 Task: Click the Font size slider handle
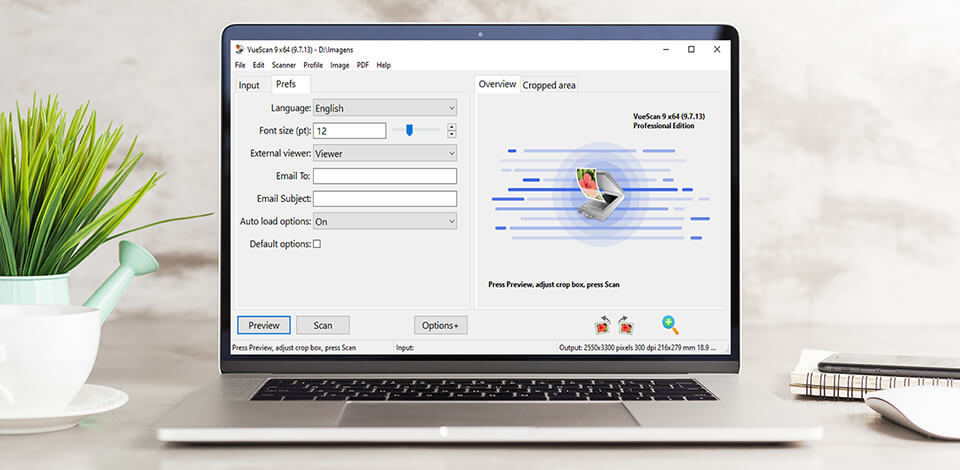tap(410, 130)
